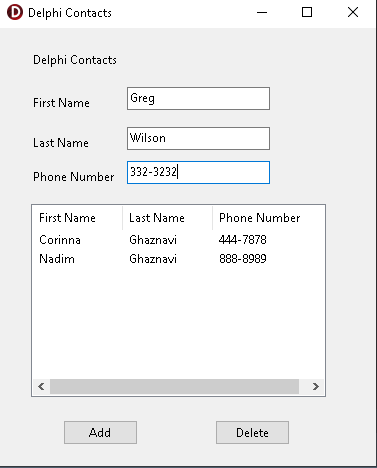Sort by First Name column header

pos(77,218)
